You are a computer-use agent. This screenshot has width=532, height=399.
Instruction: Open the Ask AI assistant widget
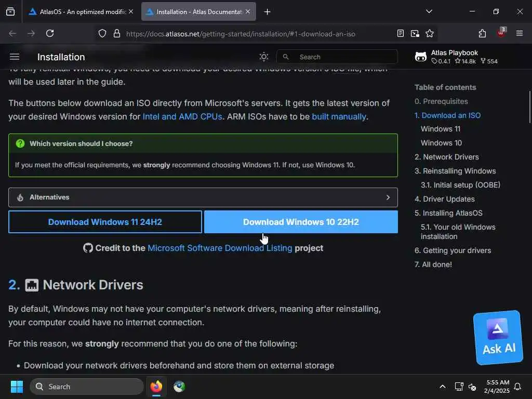(498, 337)
